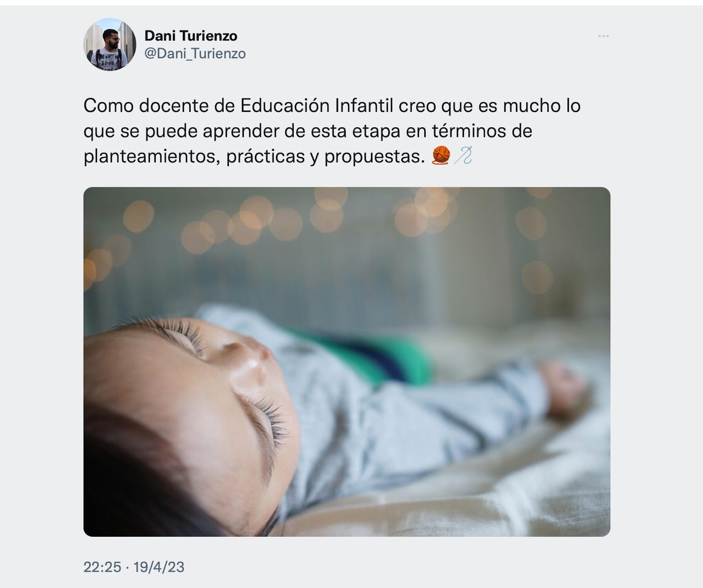Click the phrase 'planteamientos, prácticas y propuestas'
703x588 pixels.
pyautogui.click(x=254, y=157)
